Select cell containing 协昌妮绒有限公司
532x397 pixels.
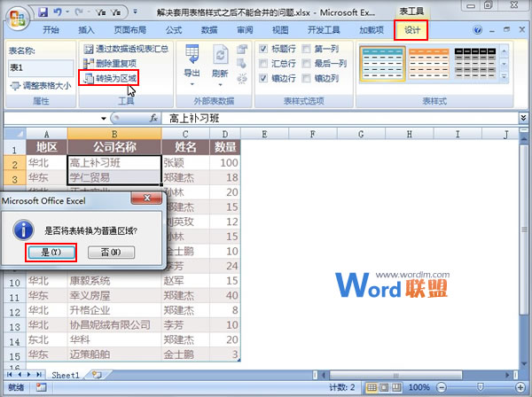click(x=114, y=325)
